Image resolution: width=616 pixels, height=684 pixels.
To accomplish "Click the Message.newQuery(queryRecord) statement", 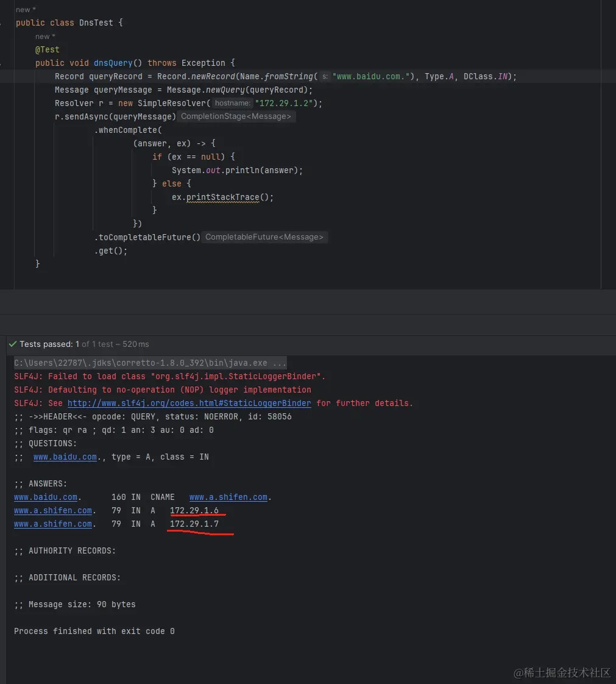I will pyautogui.click(x=183, y=90).
